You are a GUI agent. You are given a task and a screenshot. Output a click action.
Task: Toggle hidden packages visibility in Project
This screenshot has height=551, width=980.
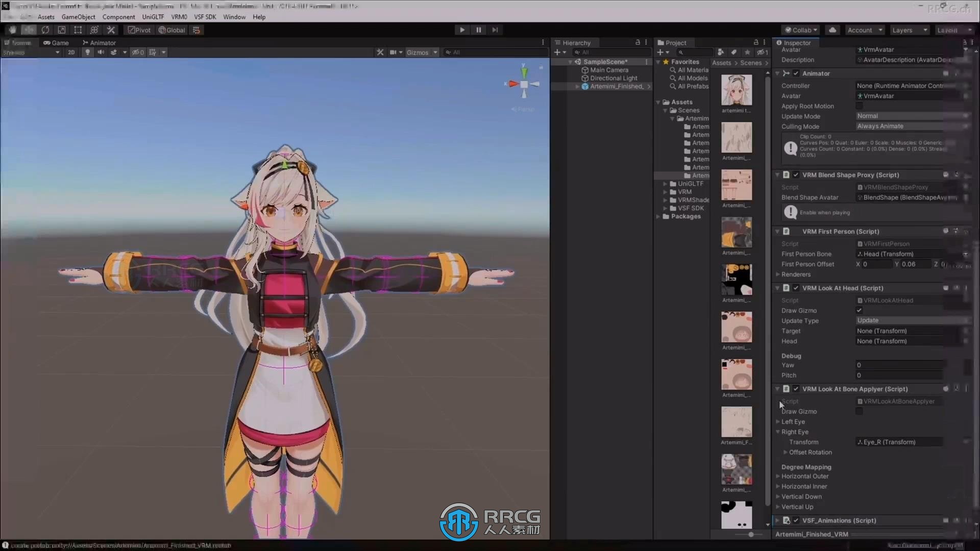point(762,52)
